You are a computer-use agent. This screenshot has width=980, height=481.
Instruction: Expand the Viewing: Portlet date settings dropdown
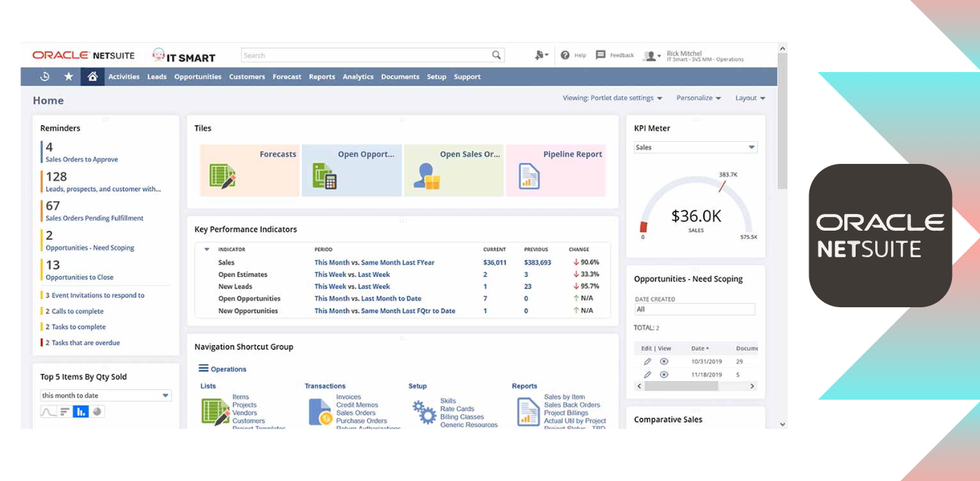click(x=613, y=98)
